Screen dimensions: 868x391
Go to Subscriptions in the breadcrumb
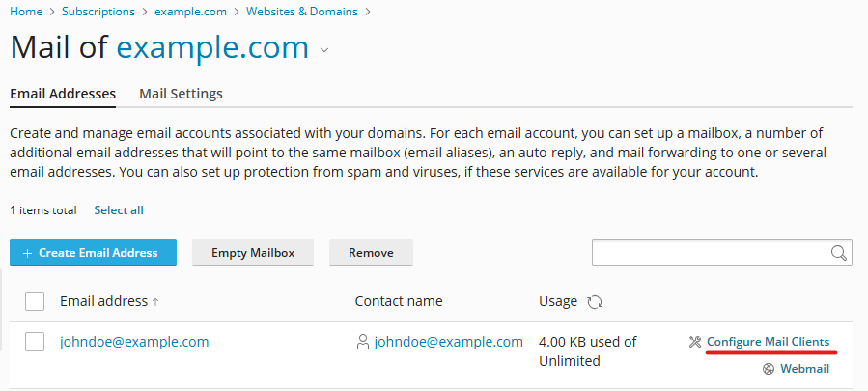tap(98, 12)
